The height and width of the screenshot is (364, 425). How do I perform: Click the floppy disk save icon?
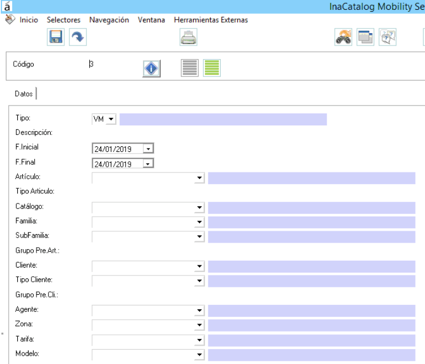point(56,37)
